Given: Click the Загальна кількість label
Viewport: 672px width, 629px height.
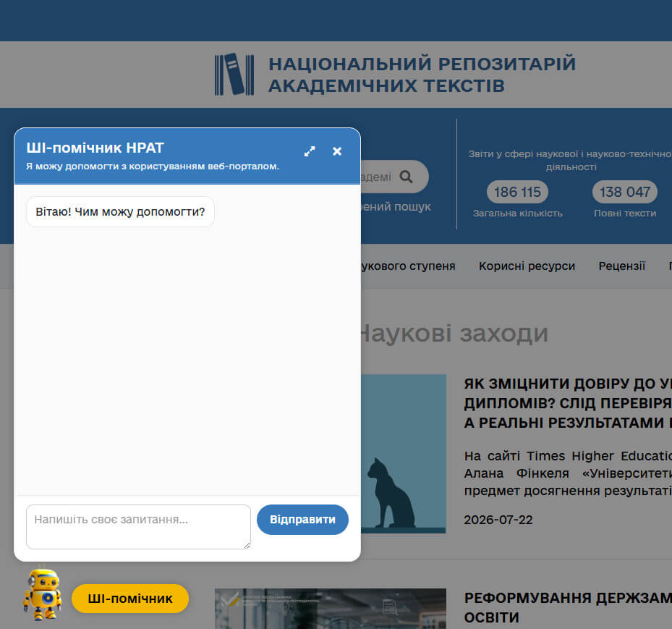Looking at the screenshot, I should tap(517, 214).
